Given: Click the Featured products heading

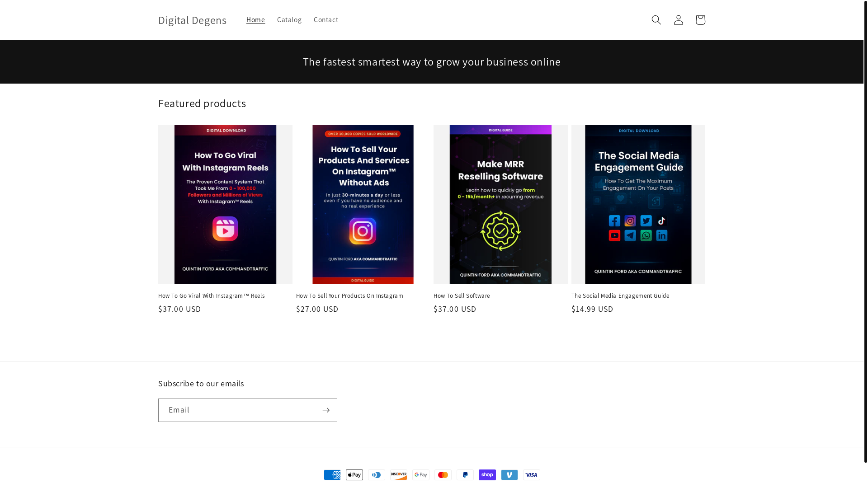Looking at the screenshot, I should coord(202,103).
